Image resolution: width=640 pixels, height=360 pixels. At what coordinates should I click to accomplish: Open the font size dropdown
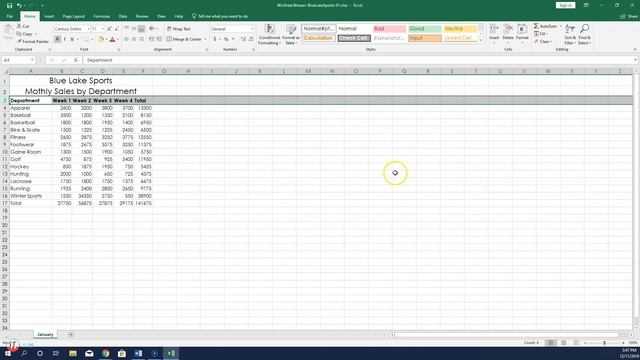coord(103,29)
